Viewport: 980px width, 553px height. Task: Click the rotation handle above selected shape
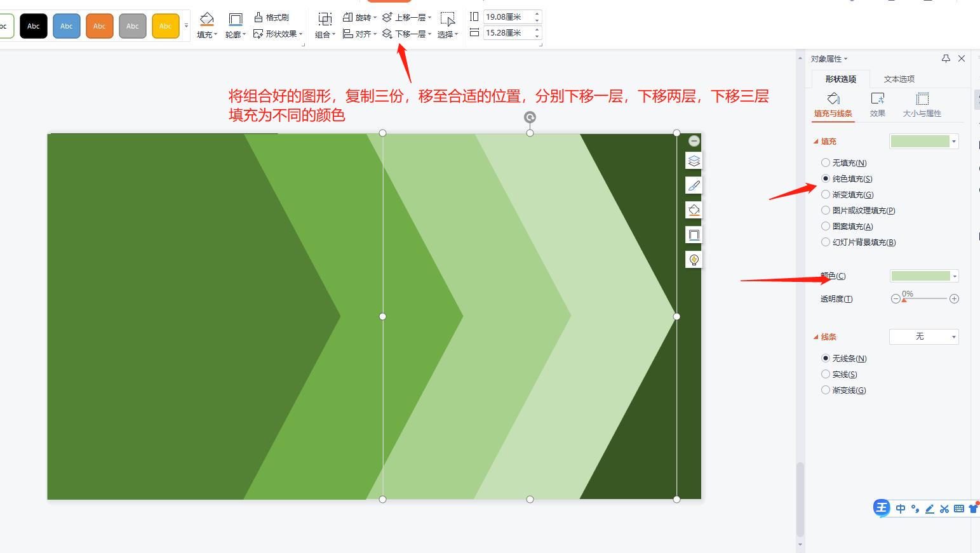pos(530,117)
